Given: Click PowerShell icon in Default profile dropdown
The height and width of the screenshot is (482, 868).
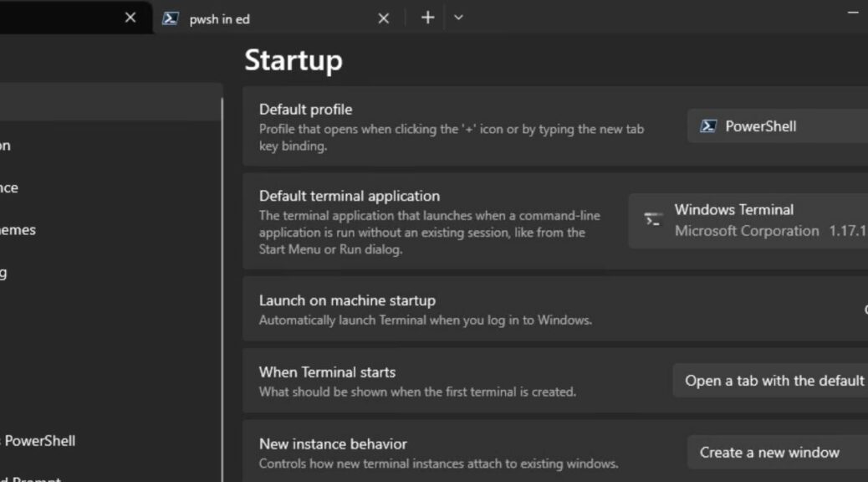Looking at the screenshot, I should click(708, 126).
